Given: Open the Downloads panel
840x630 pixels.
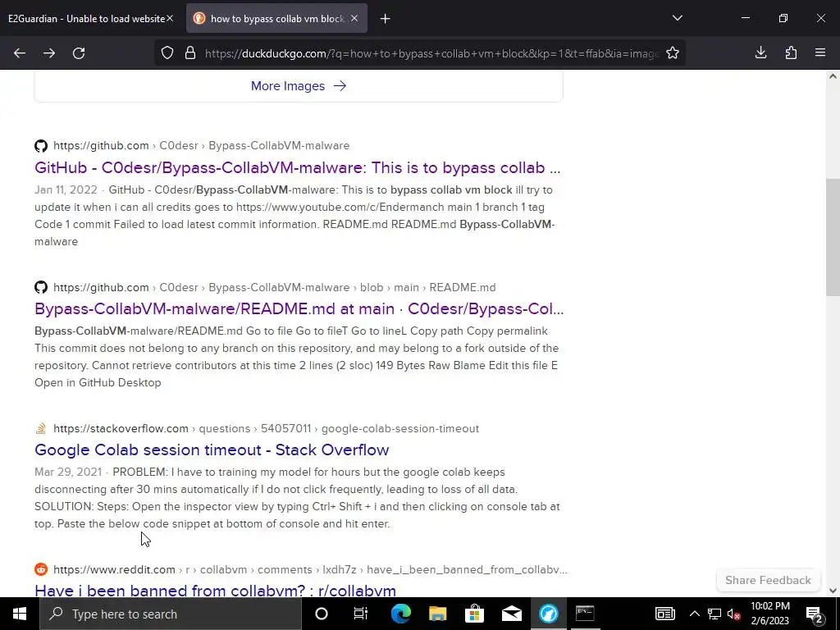Looking at the screenshot, I should point(760,53).
